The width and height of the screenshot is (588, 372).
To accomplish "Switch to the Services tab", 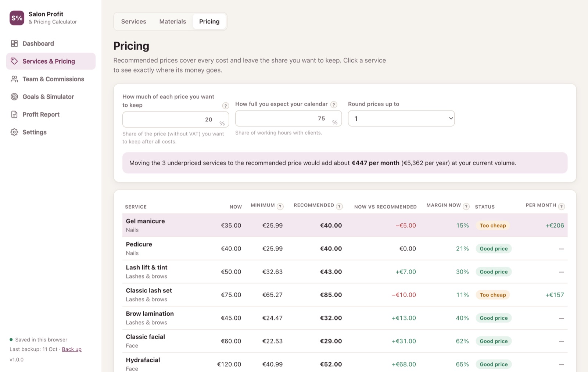I will pyautogui.click(x=134, y=21).
